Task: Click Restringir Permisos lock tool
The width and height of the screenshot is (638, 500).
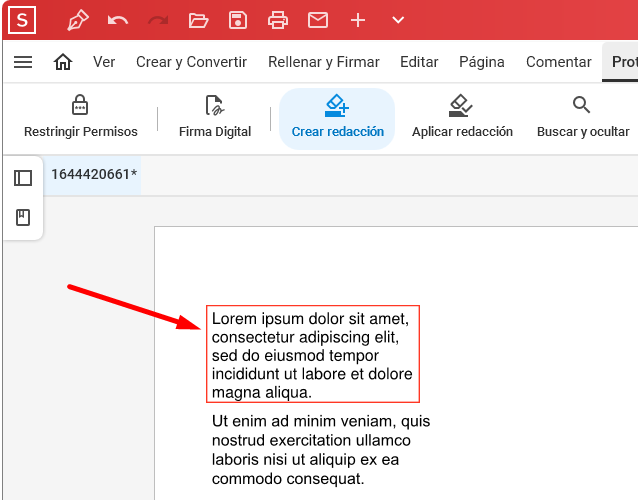Action: [81, 117]
